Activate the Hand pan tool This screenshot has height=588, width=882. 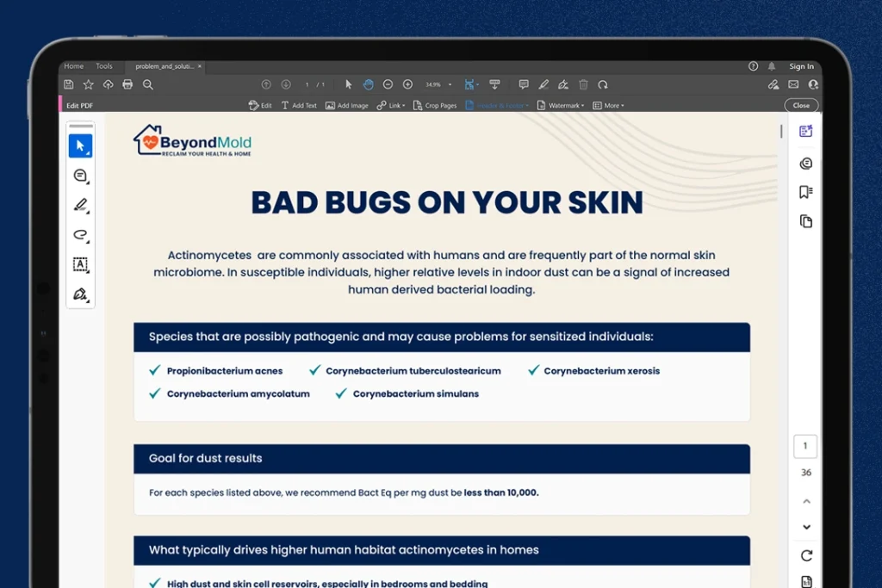point(368,84)
